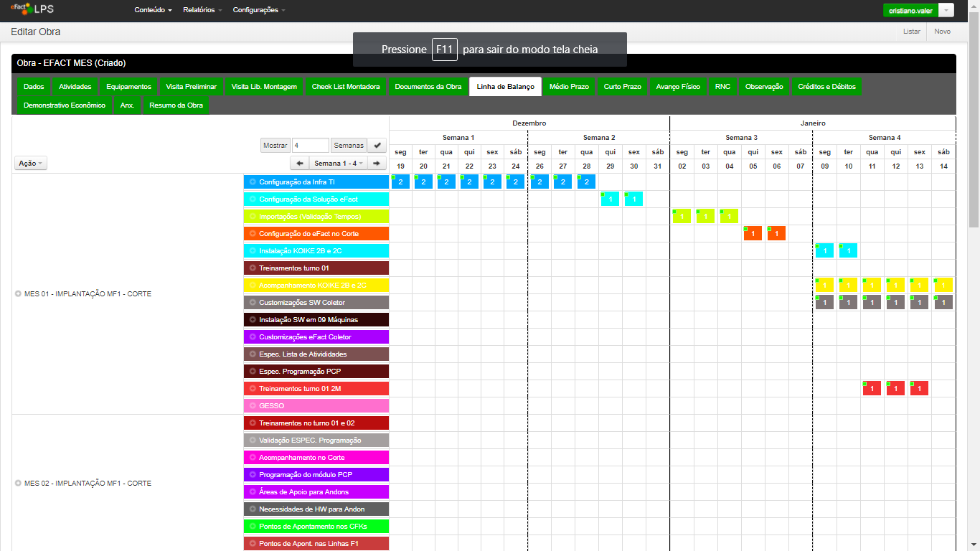Switch to the Dados tab
The image size is (980, 551).
(x=34, y=87)
